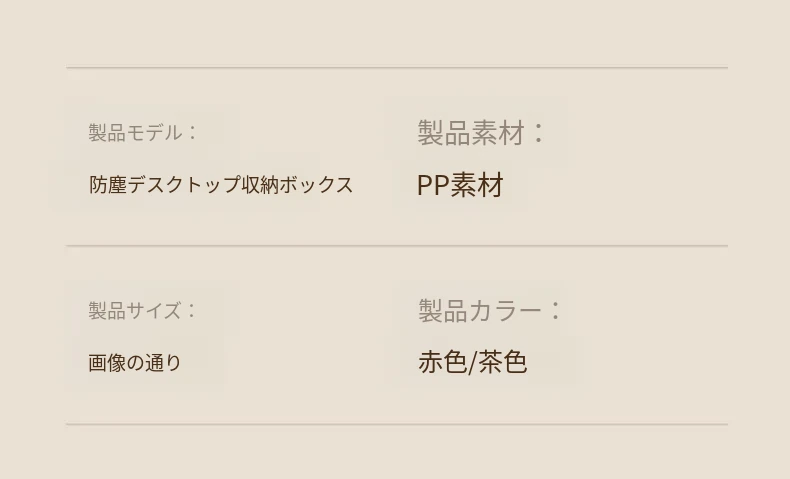790x479 pixels.
Task: Click the colon after 製品素材
Action: [x=539, y=133]
